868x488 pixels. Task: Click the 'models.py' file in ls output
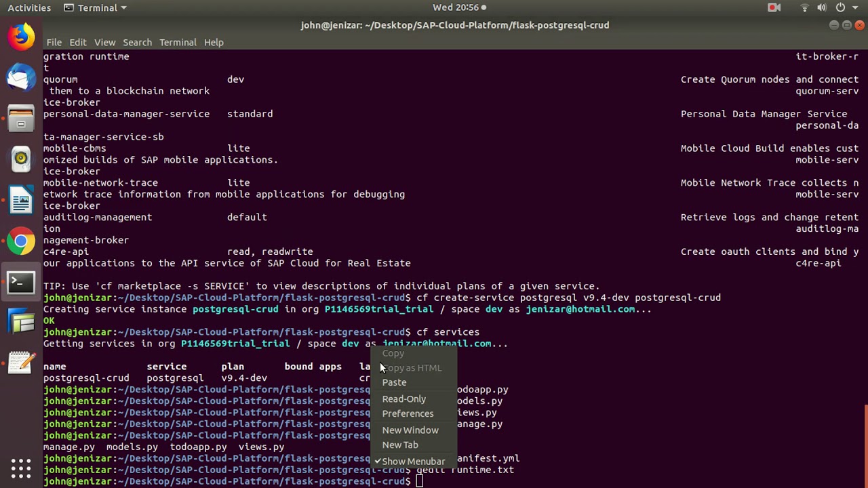point(132,447)
